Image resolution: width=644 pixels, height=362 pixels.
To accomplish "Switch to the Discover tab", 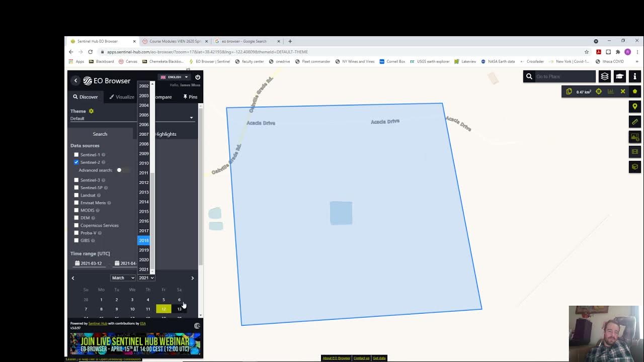I will (86, 97).
